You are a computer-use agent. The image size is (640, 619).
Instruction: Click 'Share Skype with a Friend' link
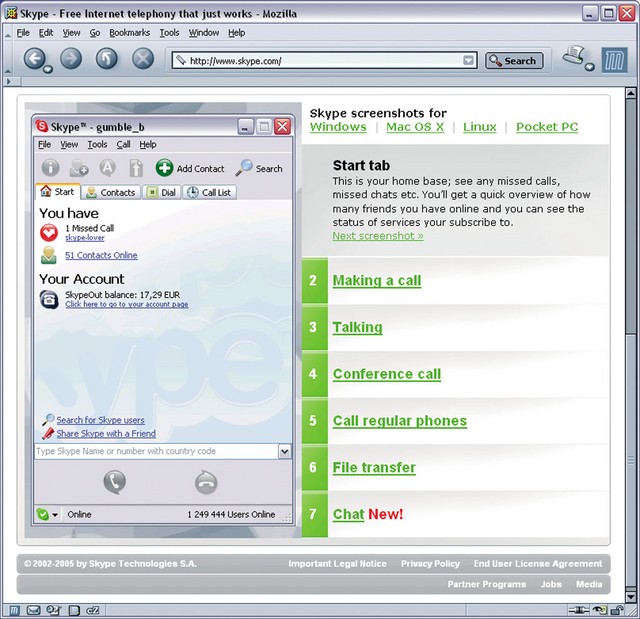pyautogui.click(x=106, y=433)
